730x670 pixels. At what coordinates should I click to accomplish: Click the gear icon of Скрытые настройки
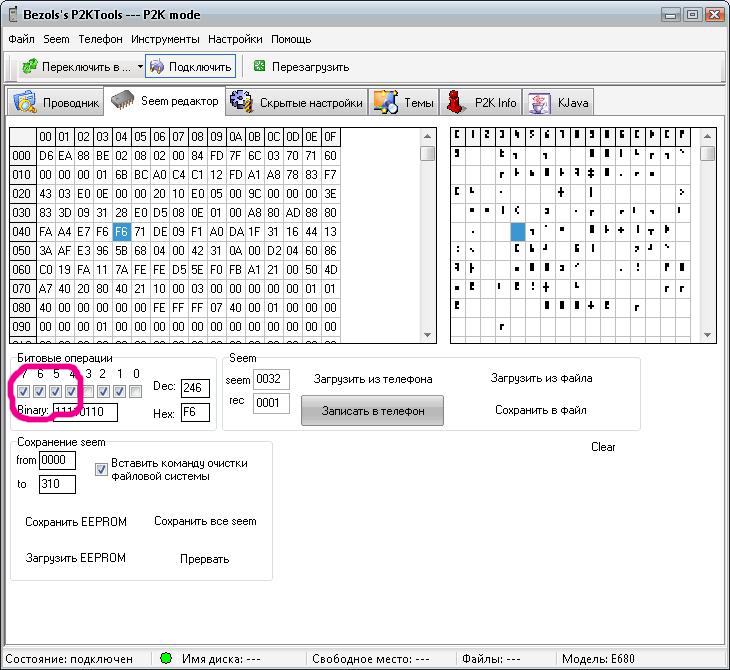tap(242, 102)
